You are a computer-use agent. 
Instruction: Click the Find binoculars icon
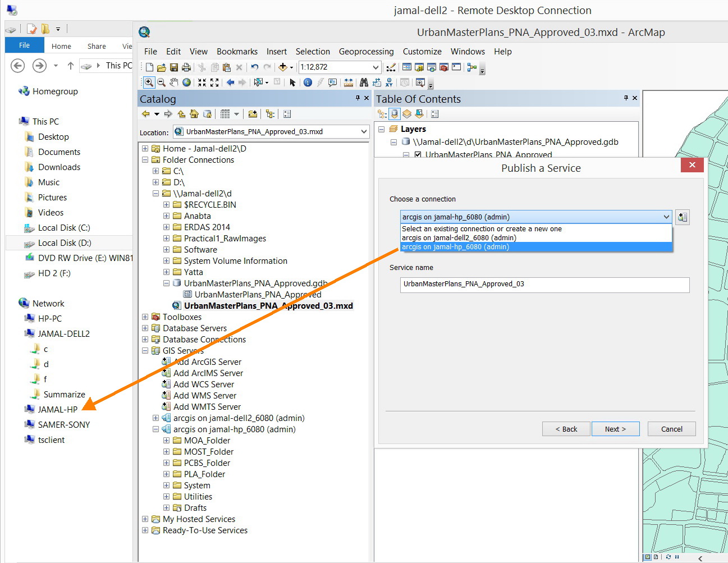click(x=364, y=83)
